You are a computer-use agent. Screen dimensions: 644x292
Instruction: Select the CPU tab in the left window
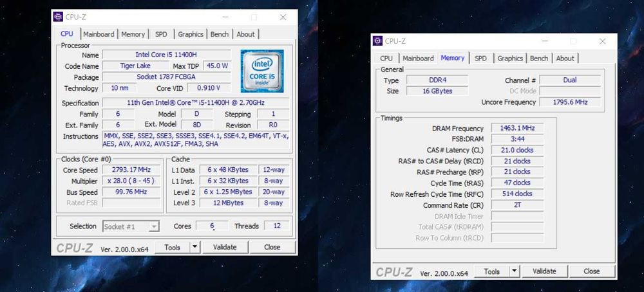click(x=66, y=33)
